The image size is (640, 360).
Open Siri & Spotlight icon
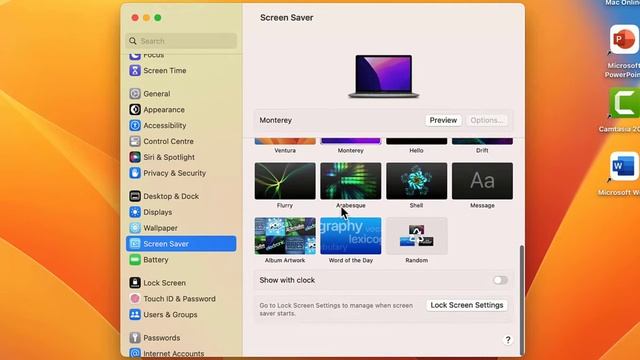(135, 157)
